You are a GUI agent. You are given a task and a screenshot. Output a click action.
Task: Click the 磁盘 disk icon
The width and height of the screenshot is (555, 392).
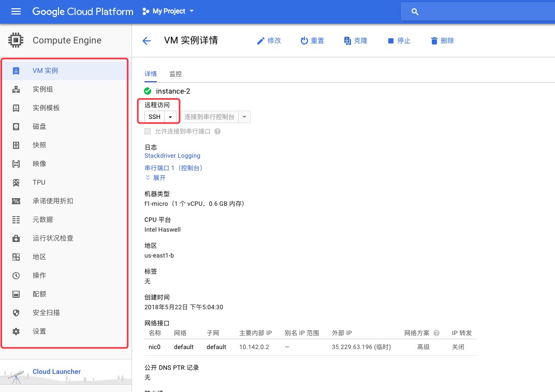[16, 127]
